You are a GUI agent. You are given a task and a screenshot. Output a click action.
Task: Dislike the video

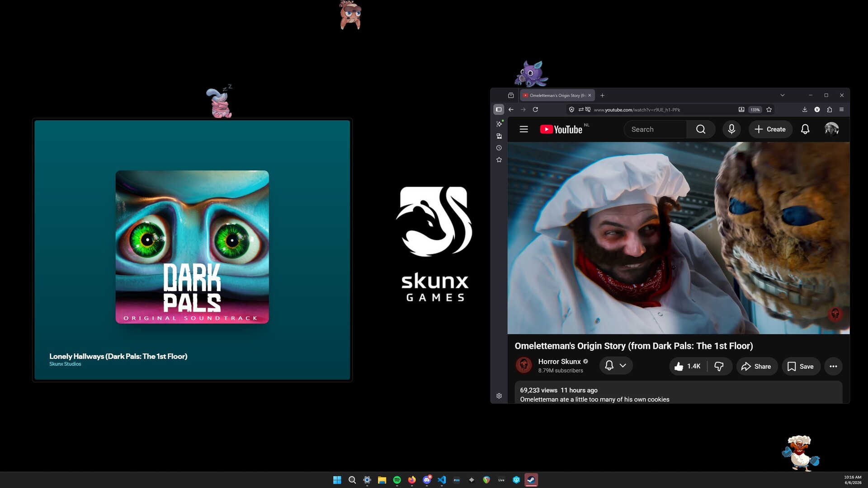[x=719, y=366]
